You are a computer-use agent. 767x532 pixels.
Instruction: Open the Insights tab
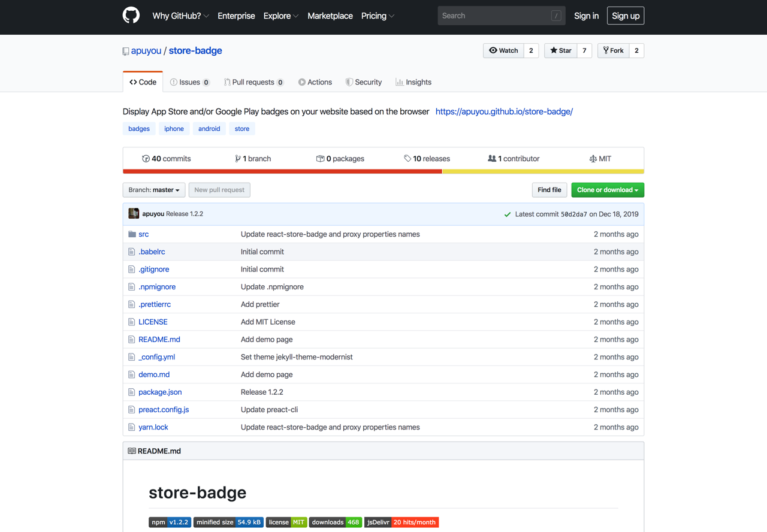[x=413, y=82]
